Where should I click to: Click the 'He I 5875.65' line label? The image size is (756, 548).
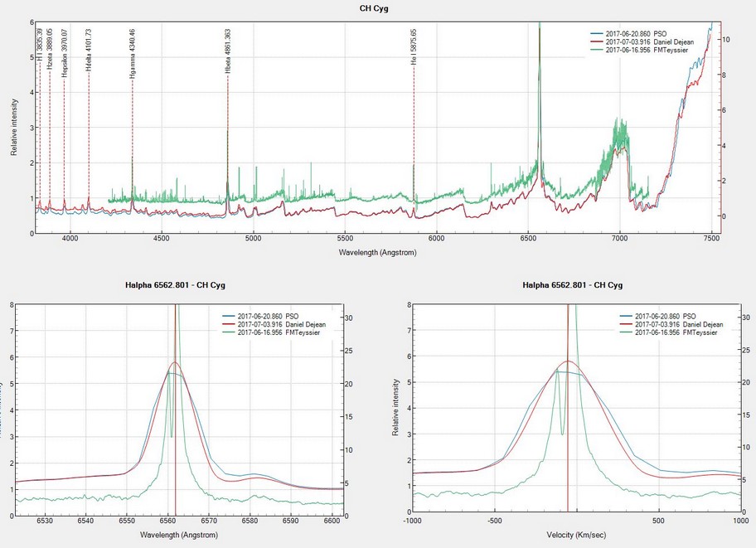coord(414,47)
